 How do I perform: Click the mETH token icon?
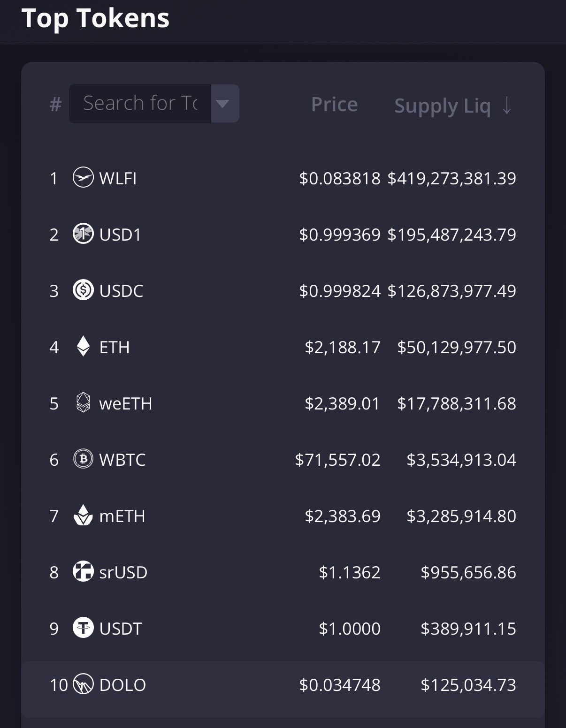coord(83,516)
